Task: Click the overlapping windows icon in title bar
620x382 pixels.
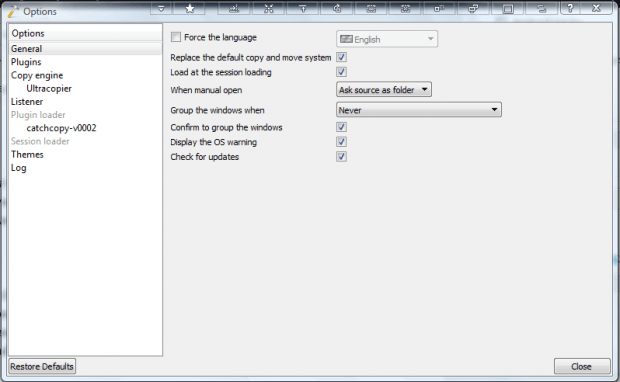Action: pos(473,8)
